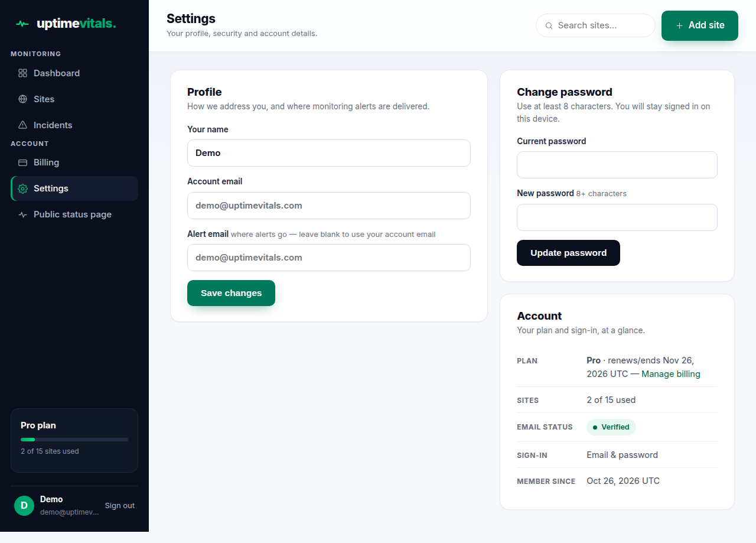This screenshot has height=543, width=756.
Task: Click the 'EMAIL STATUS' label
Action: [x=545, y=427]
